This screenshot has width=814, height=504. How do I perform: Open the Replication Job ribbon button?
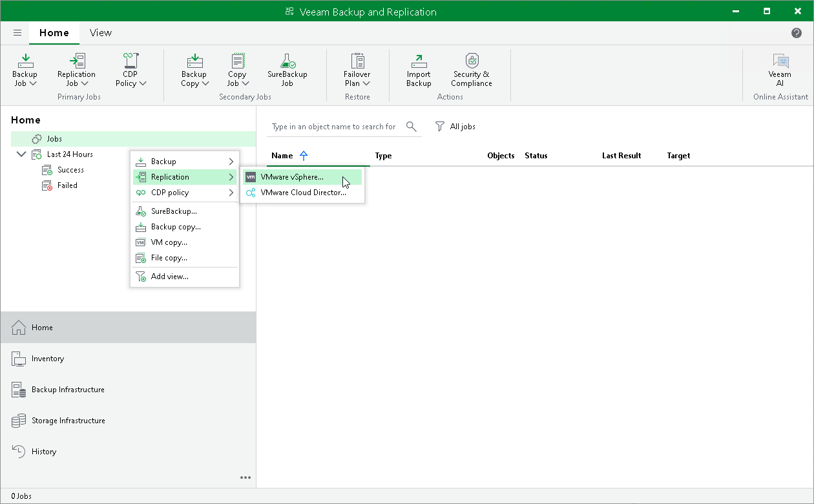click(76, 70)
